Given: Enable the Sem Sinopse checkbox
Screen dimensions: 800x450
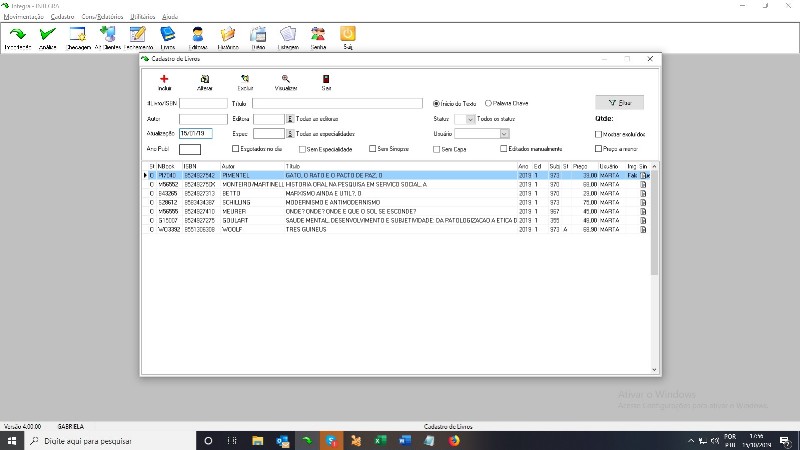Looking at the screenshot, I should tap(372, 149).
